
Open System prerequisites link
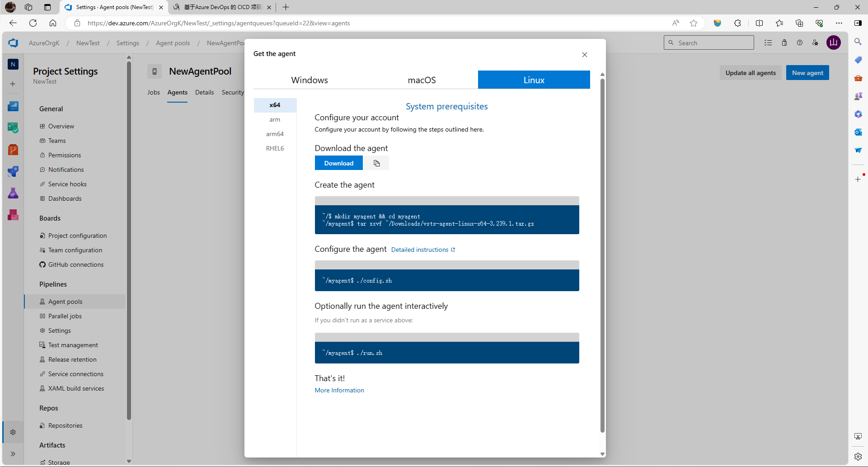pyautogui.click(x=446, y=106)
